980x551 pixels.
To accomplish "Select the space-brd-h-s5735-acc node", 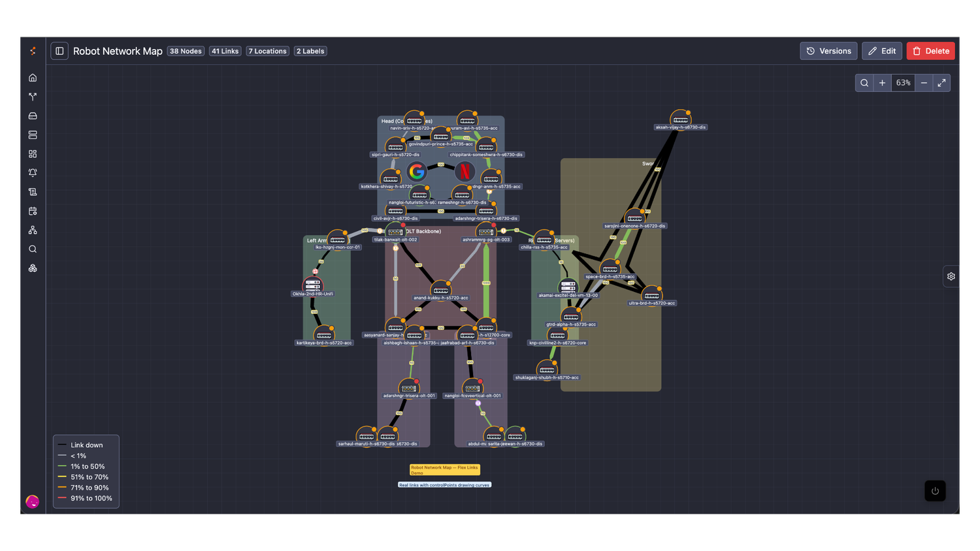I will [x=610, y=268].
